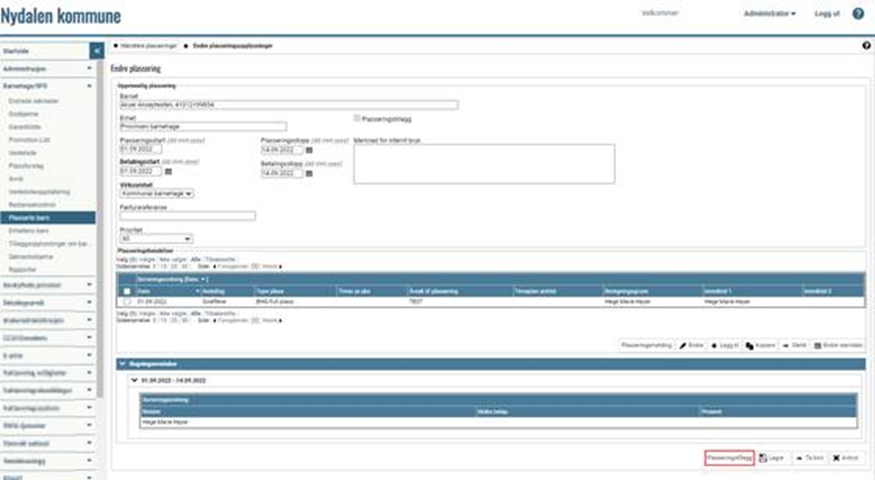
Task: Open calendar picker next to Betalingsstart date
Action: (x=168, y=172)
